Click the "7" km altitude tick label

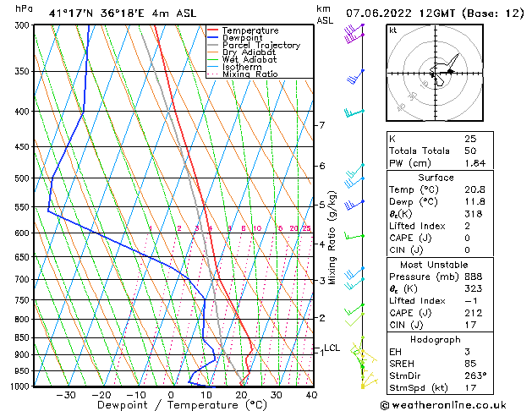pyautogui.click(x=322, y=125)
